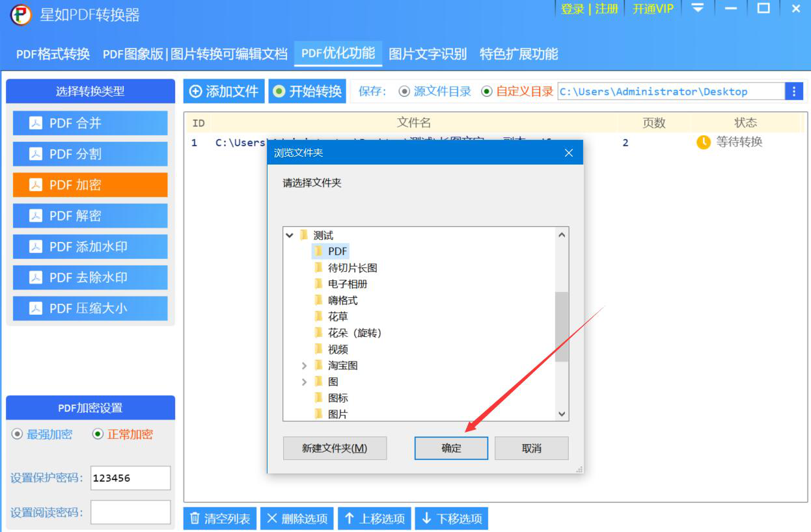Click the PDF icon beside PDF 解密
Viewport: 811px width, 532px height.
(36, 216)
